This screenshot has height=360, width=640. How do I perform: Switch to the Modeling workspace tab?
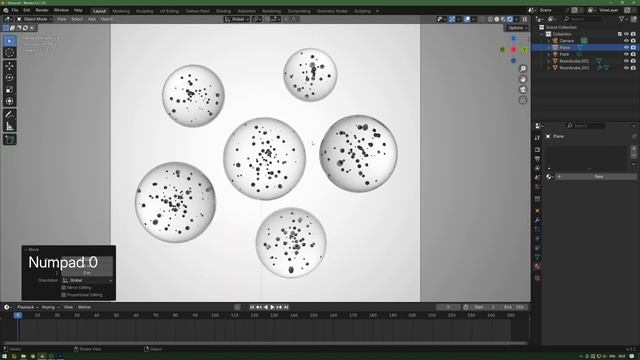point(121,11)
